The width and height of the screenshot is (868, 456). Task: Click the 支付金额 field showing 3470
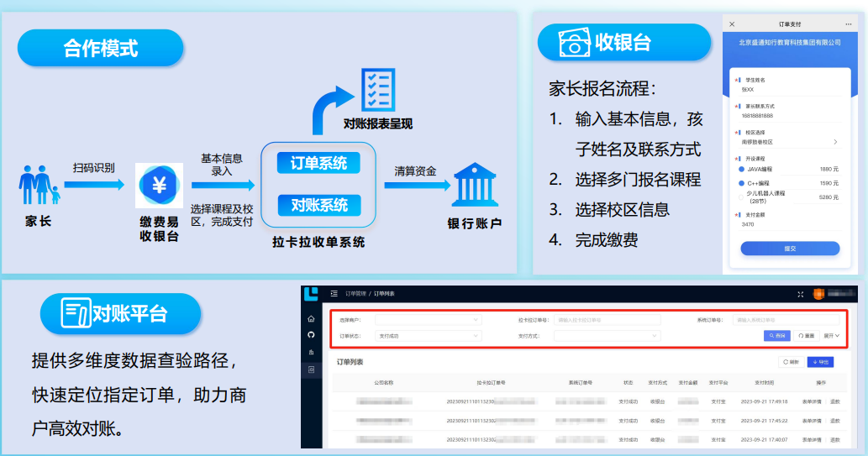[790, 224]
